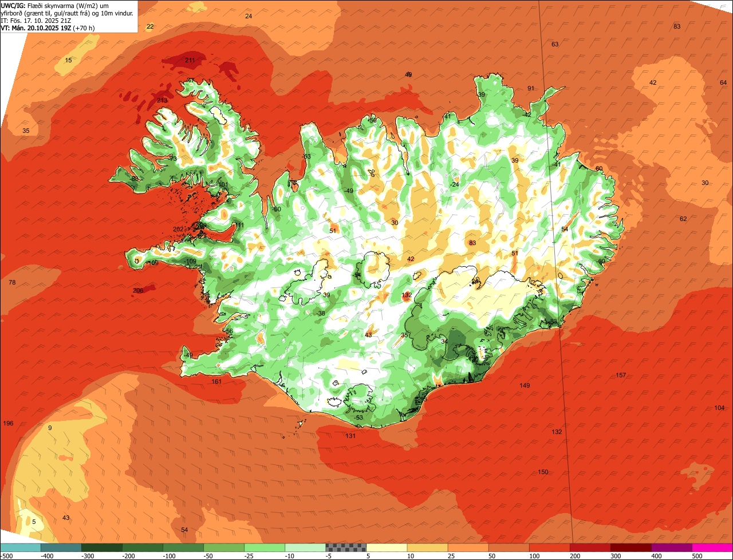The width and height of the screenshot is (733, 560).
Task: Click the -100 to -50 green legend swatch
Action: 183,547
